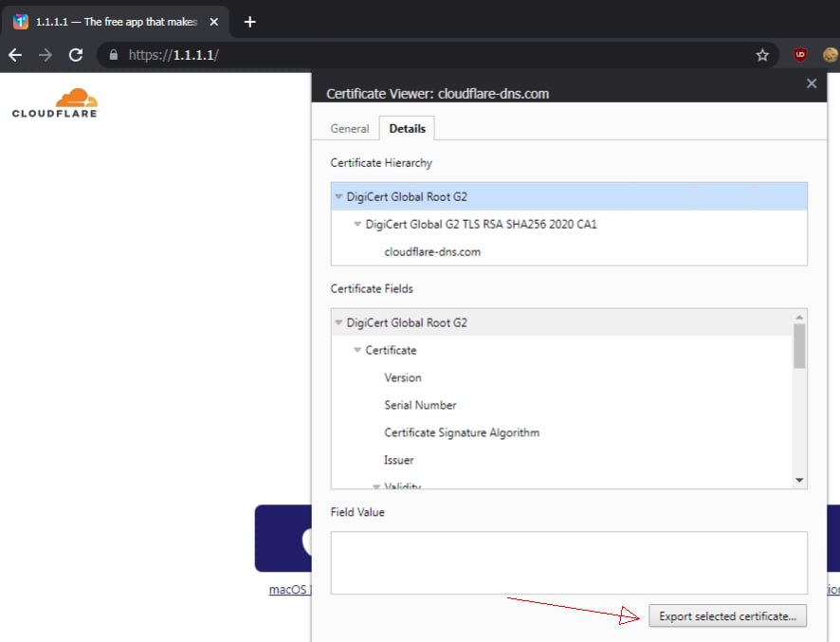This screenshot has height=642, width=840.
Task: Collapse DigiCert Global G2 TLS RSA SHA256 2020 CA1
Action: [357, 224]
